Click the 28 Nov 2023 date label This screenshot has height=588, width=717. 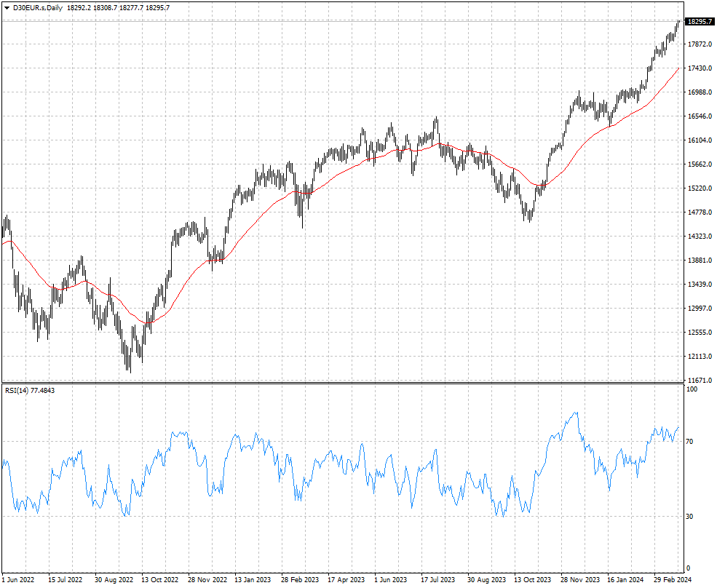click(x=580, y=580)
